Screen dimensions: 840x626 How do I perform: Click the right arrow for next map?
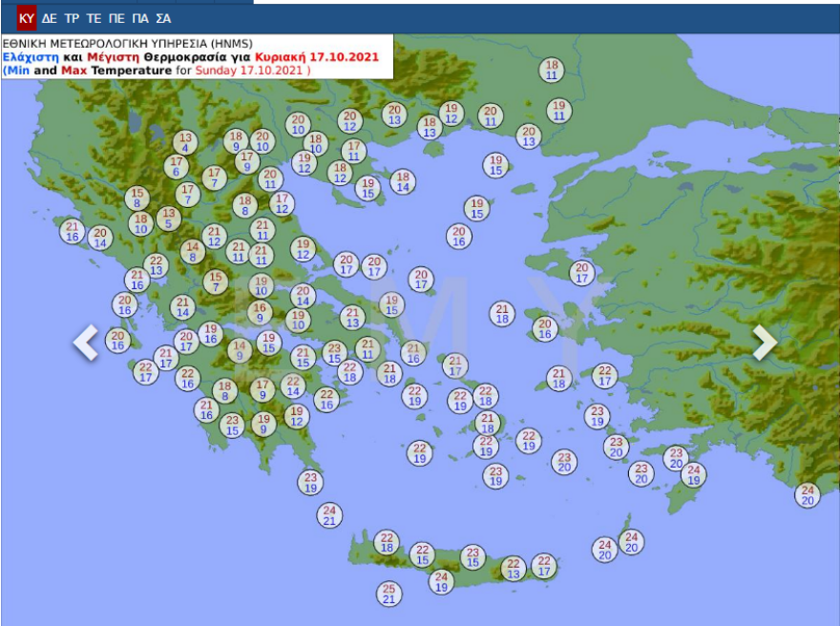pyautogui.click(x=765, y=343)
